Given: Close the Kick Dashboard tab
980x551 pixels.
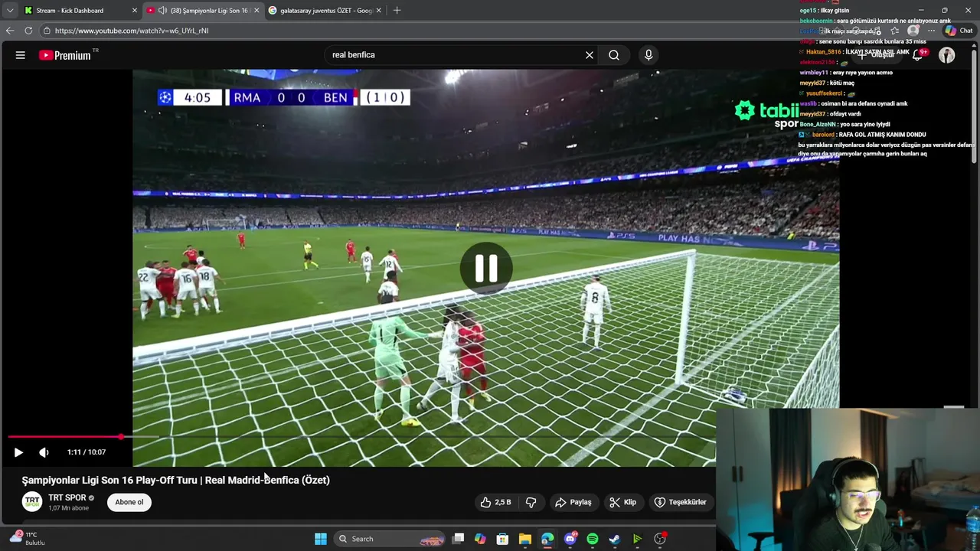Looking at the screenshot, I should 135,11.
